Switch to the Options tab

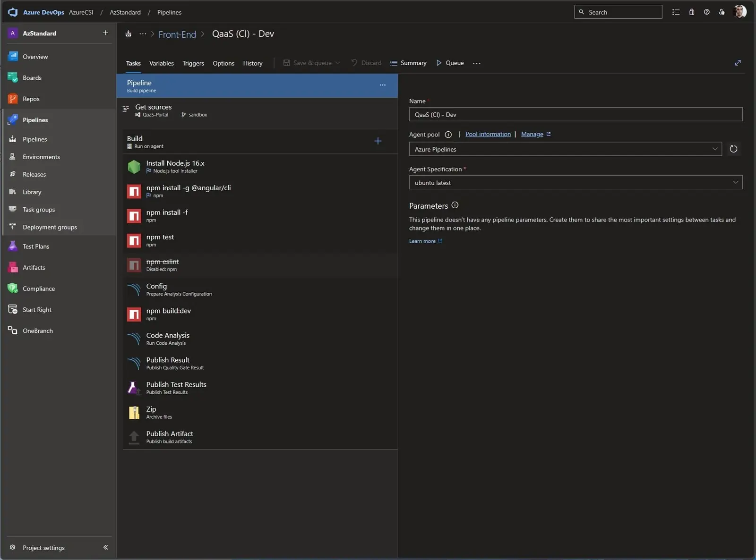tap(223, 63)
